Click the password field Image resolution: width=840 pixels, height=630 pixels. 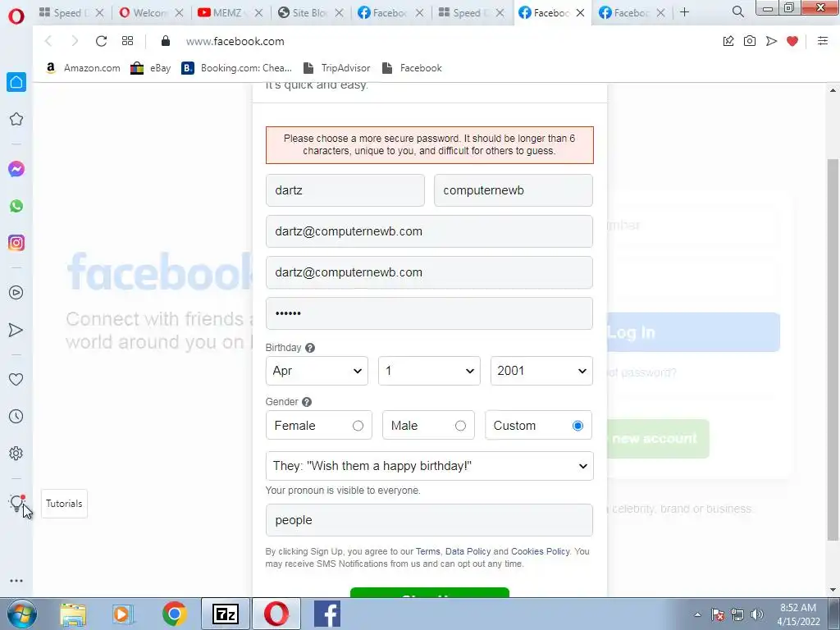[x=429, y=313]
